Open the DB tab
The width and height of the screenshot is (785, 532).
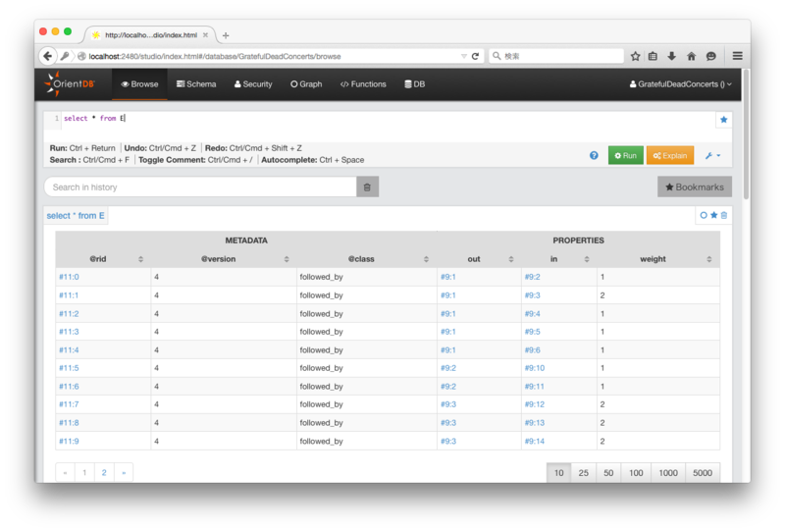pyautogui.click(x=415, y=84)
